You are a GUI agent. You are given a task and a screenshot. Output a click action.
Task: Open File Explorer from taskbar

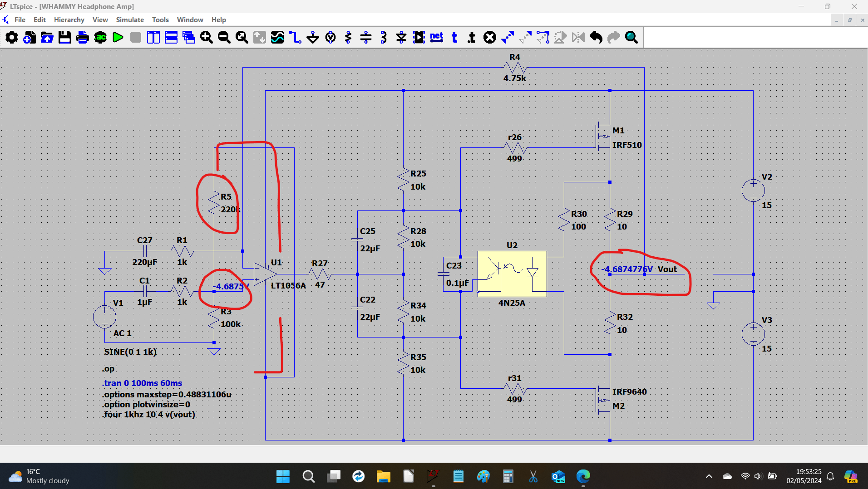tap(383, 476)
